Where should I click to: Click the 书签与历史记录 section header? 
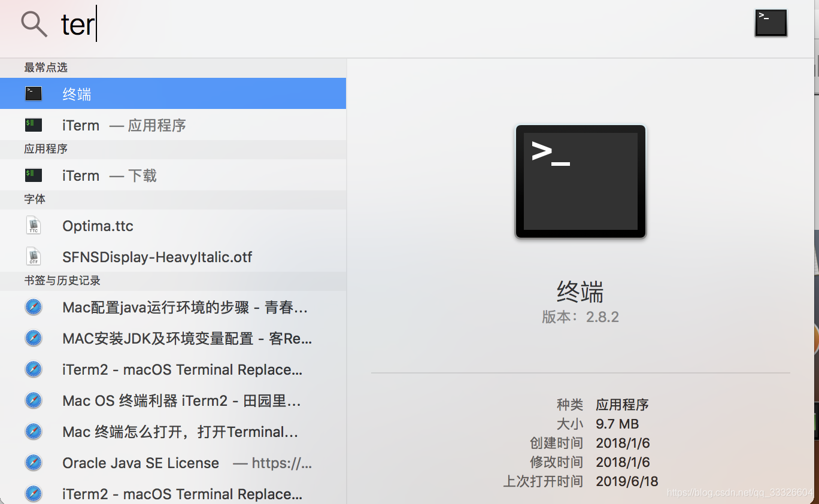pyautogui.click(x=62, y=280)
